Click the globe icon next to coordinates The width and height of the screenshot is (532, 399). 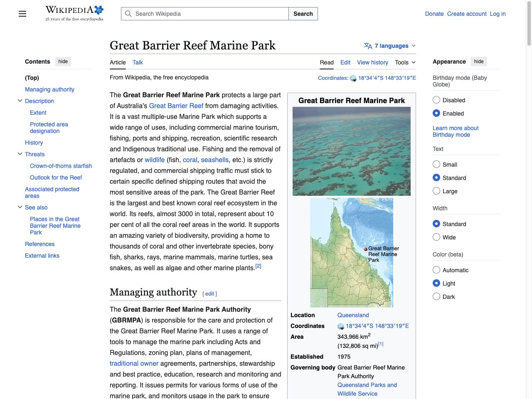(353, 78)
